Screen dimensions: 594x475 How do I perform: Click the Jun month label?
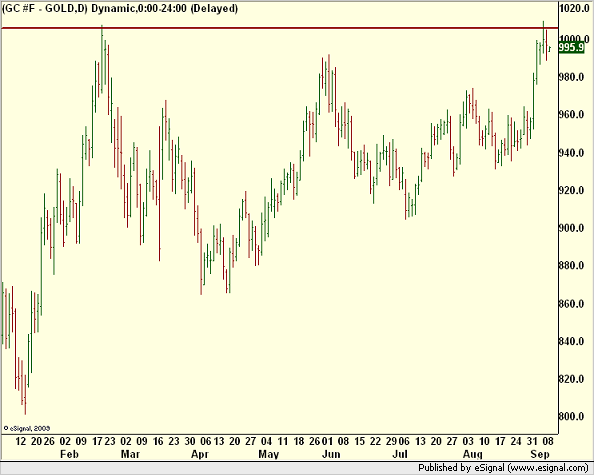point(331,454)
